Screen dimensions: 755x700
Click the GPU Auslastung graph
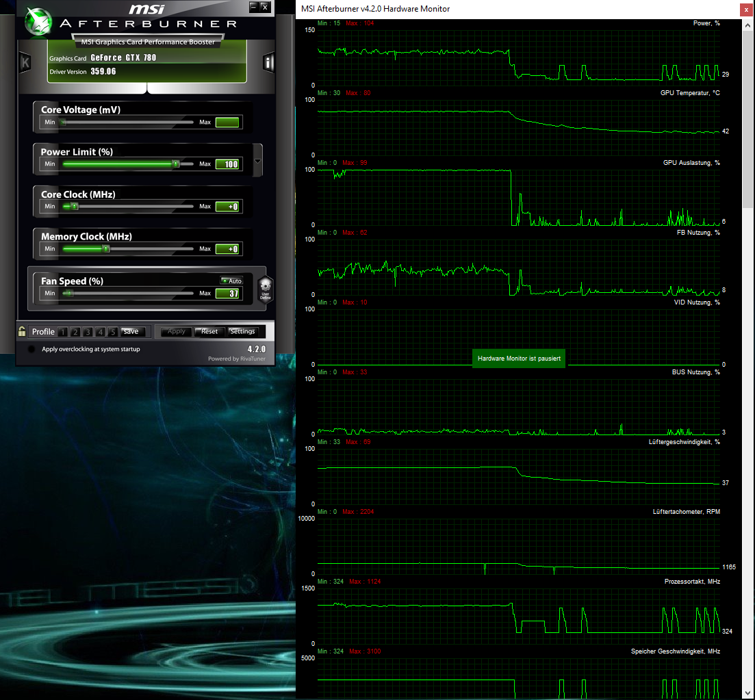tap(519, 197)
